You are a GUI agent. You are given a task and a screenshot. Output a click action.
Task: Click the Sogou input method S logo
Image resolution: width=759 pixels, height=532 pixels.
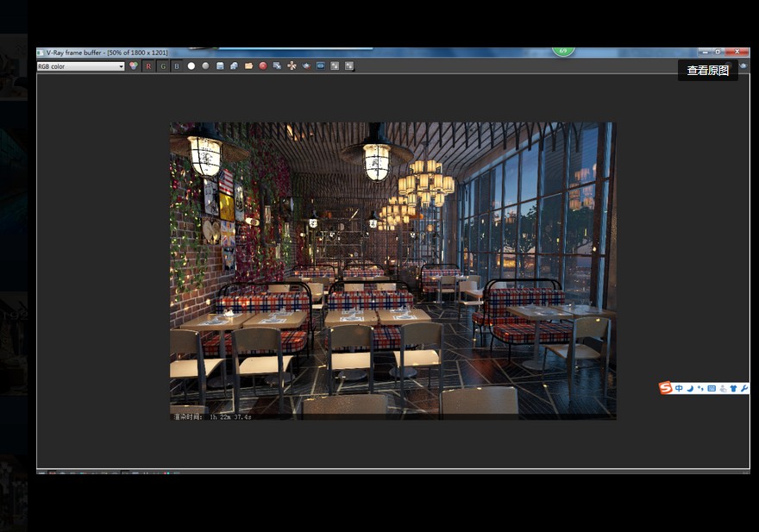[665, 388]
